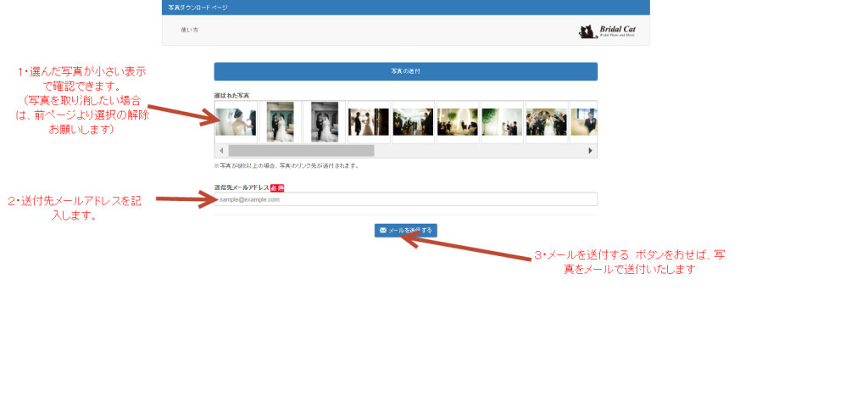The image size is (868, 402).
Task: Click the left scroll arrow of the photo strip
Action: [x=221, y=151]
